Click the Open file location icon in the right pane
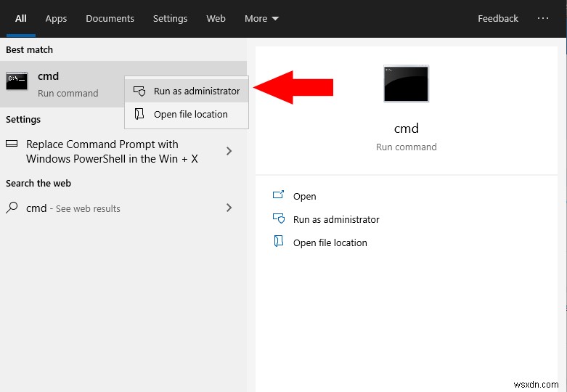 278,242
